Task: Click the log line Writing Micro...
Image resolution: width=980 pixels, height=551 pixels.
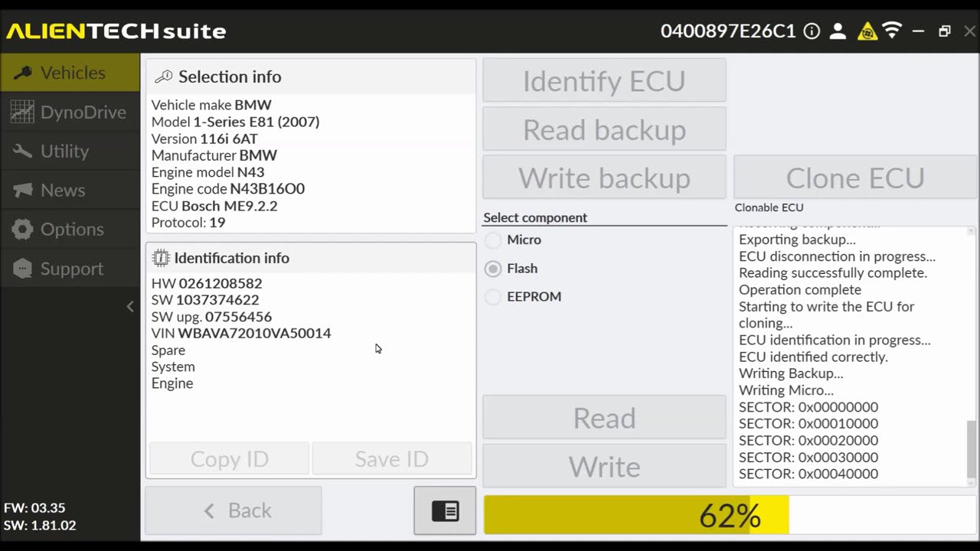Action: coord(786,390)
